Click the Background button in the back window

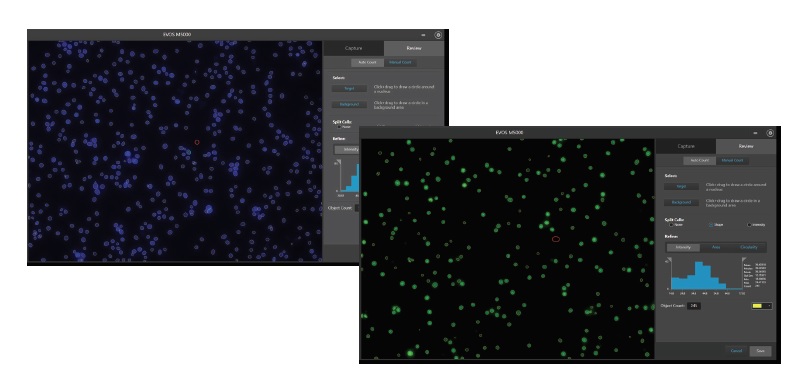[x=350, y=104]
